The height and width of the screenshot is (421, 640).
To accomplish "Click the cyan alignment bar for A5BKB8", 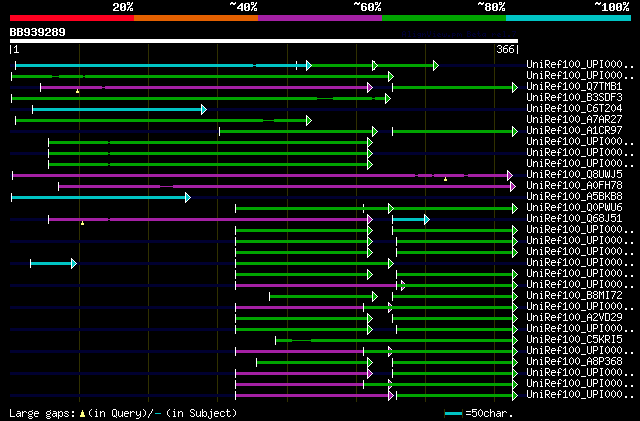I will point(98,198).
